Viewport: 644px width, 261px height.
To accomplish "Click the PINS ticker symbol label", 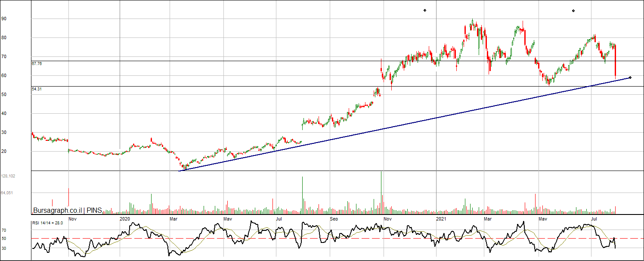I will point(94,211).
